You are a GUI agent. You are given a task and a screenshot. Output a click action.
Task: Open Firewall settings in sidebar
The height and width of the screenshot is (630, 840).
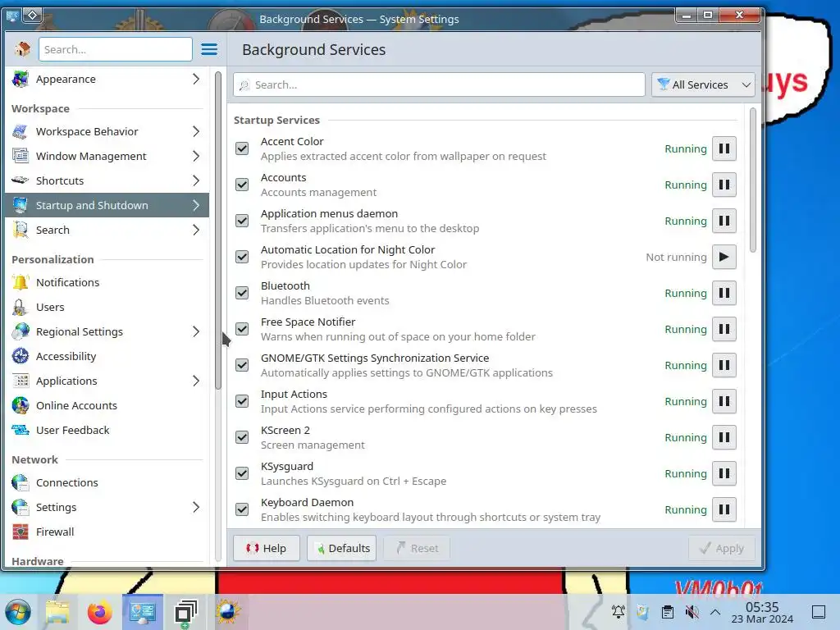pyautogui.click(x=107, y=532)
